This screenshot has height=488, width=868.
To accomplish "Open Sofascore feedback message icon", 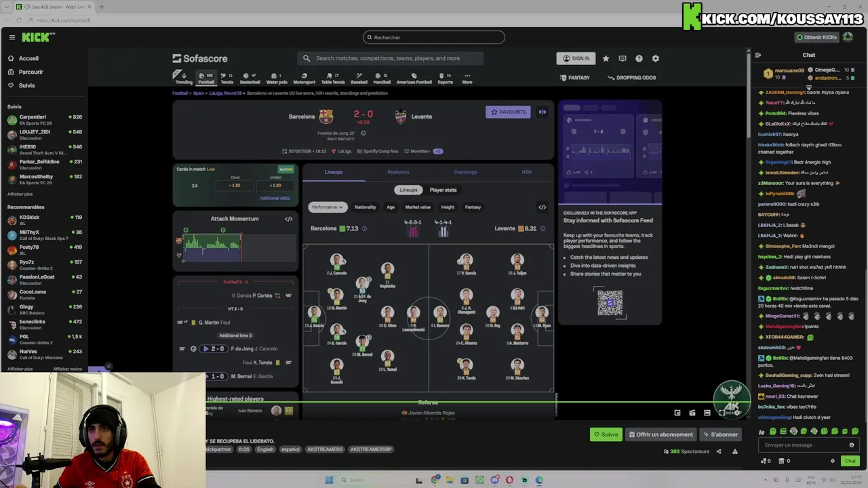I will [623, 58].
